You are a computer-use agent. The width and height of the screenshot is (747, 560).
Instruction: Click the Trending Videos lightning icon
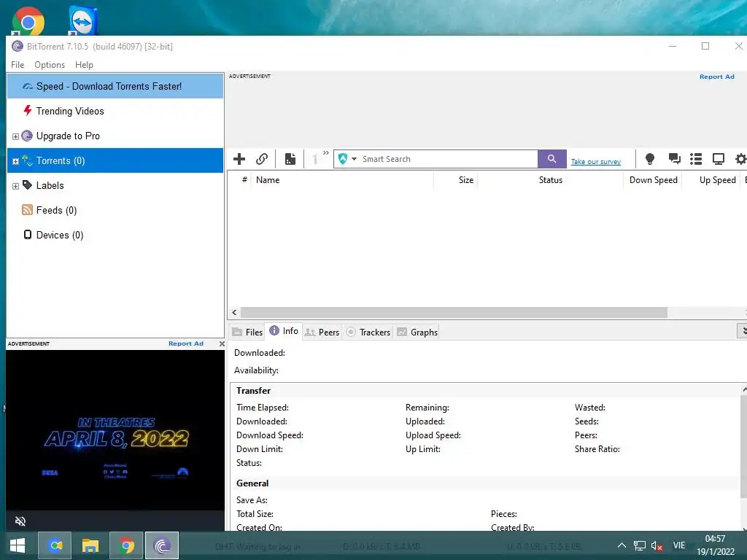pos(28,111)
